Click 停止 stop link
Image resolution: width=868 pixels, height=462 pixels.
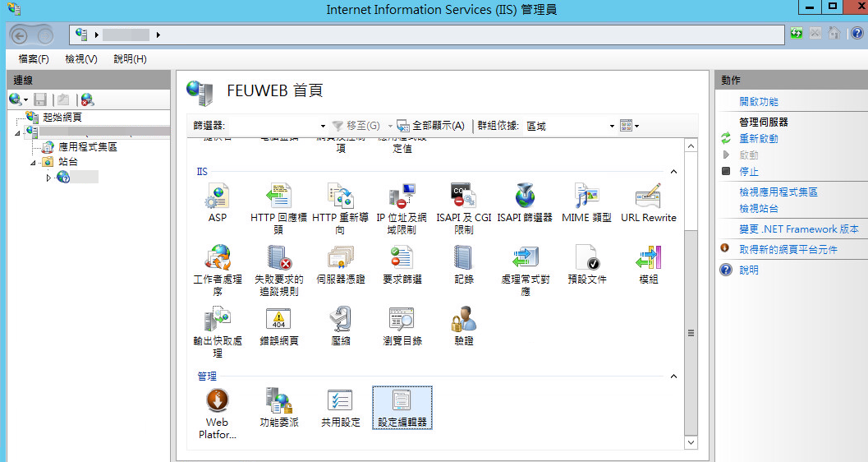pos(748,172)
